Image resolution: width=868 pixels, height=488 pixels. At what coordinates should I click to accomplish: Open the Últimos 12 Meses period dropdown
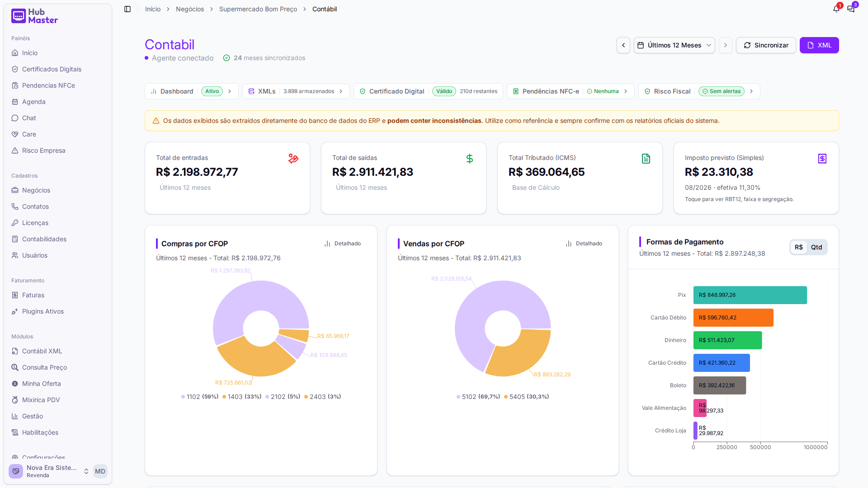[x=675, y=45]
